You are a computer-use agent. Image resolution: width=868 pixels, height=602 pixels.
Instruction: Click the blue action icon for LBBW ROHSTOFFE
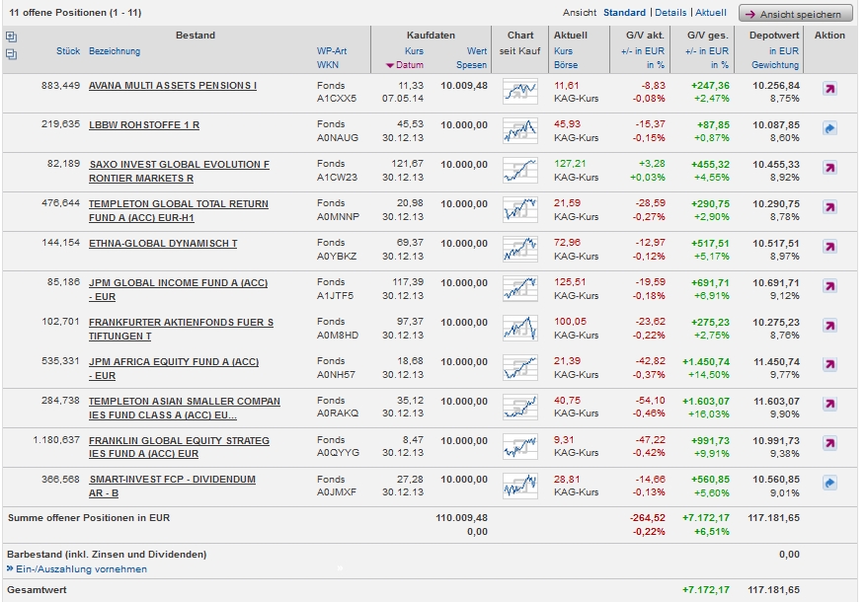[829, 128]
